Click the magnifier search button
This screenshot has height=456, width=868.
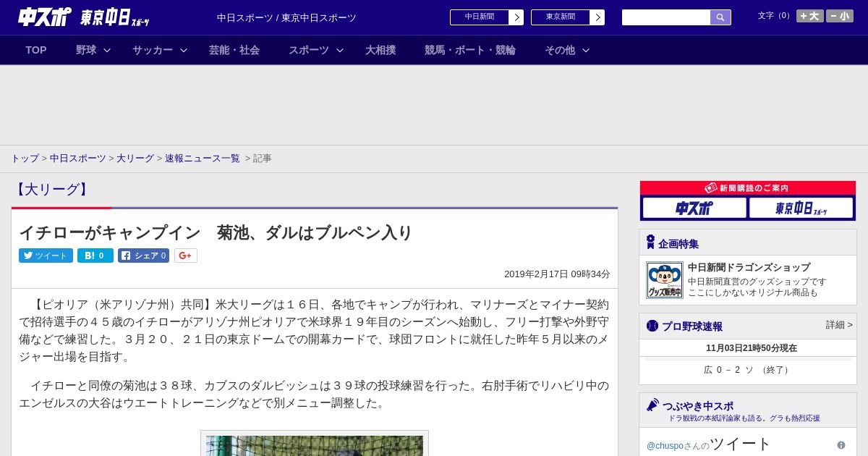pos(720,17)
